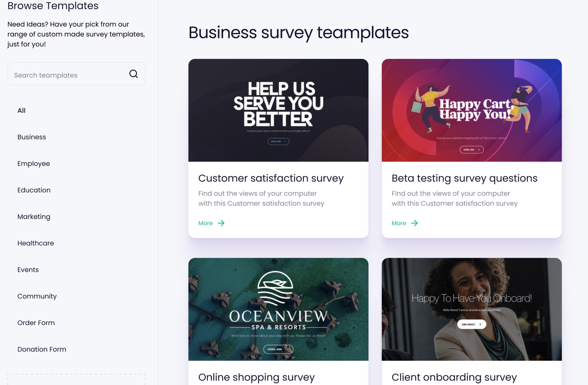
Task: Select the Healthcare category
Action: [36, 243]
